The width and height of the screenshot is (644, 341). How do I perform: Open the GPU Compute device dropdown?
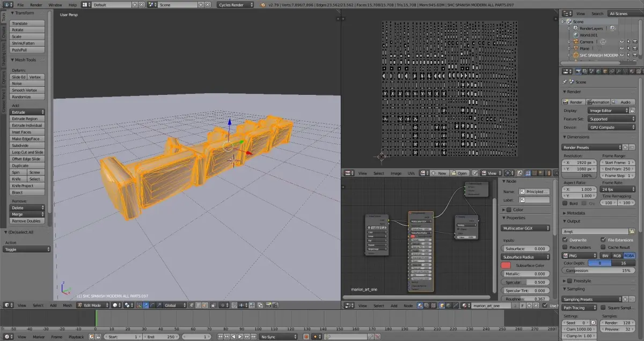[x=612, y=128]
